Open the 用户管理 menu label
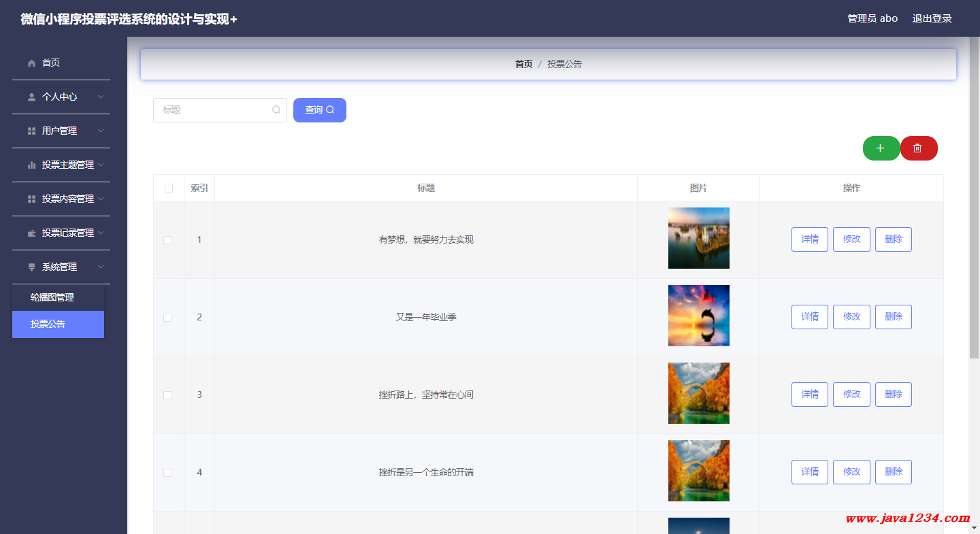This screenshot has width=980, height=534. [x=59, y=131]
